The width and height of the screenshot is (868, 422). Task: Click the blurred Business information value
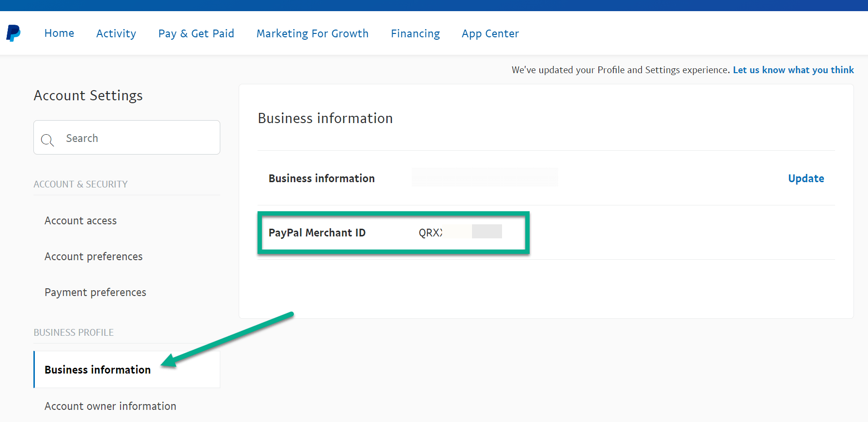(x=485, y=177)
